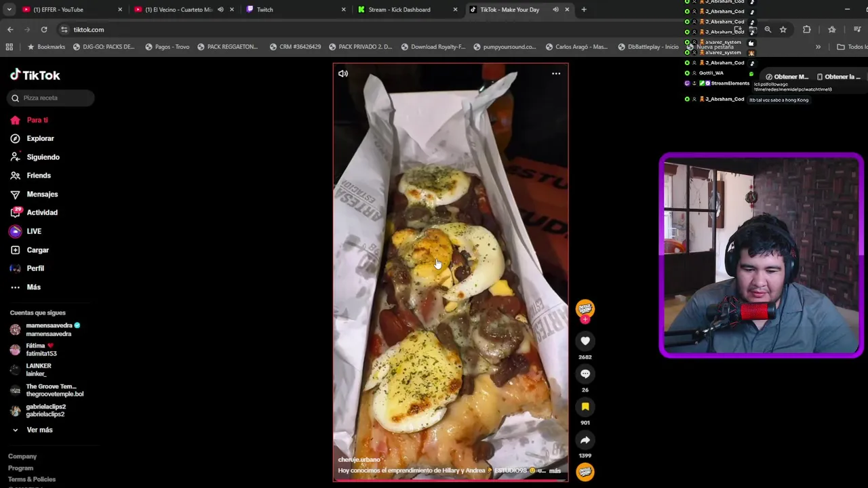
Task: Reload the TikTok page
Action: (x=44, y=30)
